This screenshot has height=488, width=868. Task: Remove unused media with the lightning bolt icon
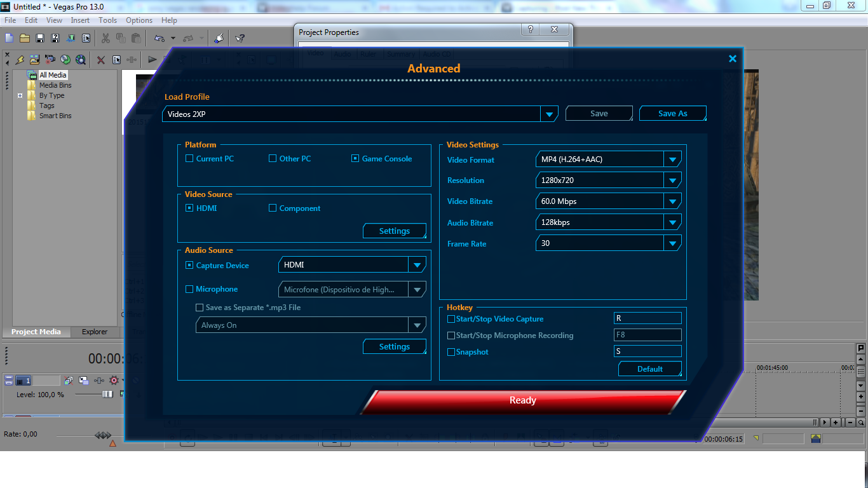click(20, 60)
